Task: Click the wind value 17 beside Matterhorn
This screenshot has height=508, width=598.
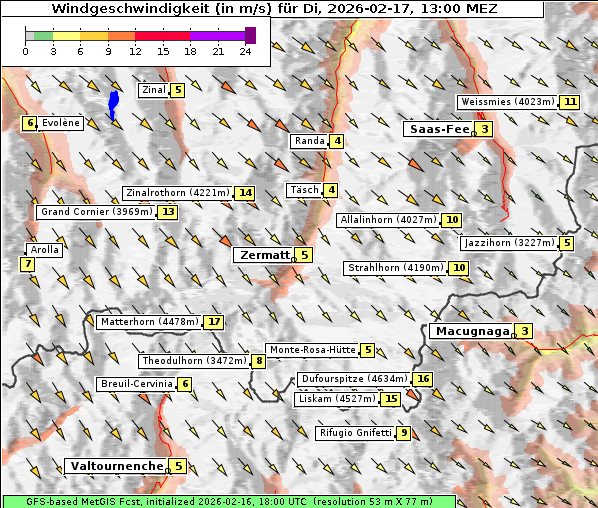Action: point(214,322)
